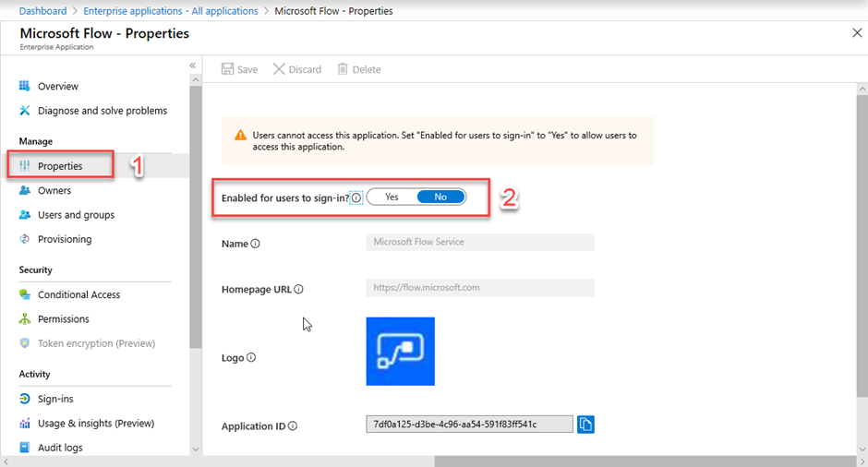Click the Permissions tree icon

24,318
